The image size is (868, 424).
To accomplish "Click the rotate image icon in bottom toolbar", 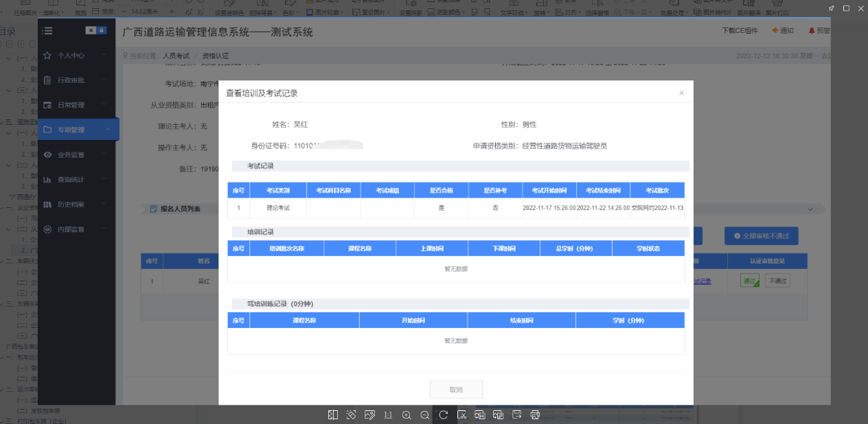I will click(x=444, y=414).
